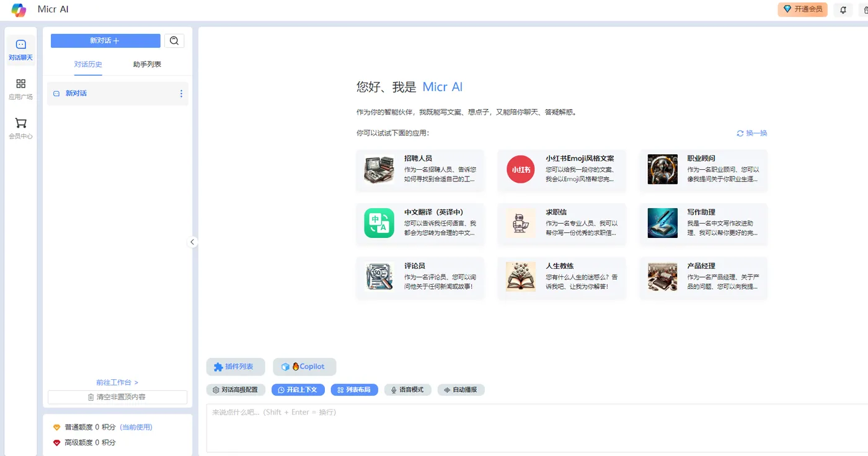Click the message input box
The height and width of the screenshot is (456, 868).
coord(537,427)
